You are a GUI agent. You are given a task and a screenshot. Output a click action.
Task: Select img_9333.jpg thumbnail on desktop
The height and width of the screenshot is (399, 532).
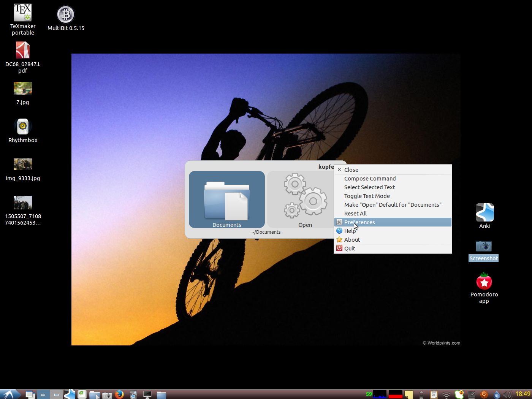pyautogui.click(x=23, y=164)
